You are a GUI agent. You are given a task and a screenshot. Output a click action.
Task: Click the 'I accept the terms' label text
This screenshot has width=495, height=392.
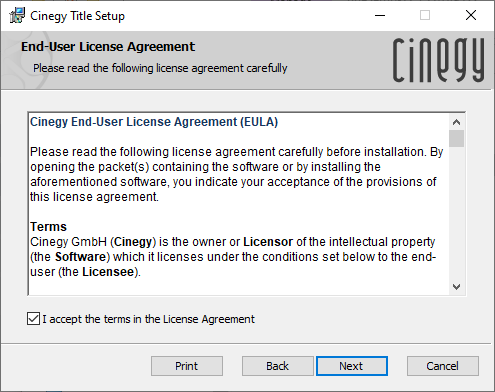tap(148, 319)
